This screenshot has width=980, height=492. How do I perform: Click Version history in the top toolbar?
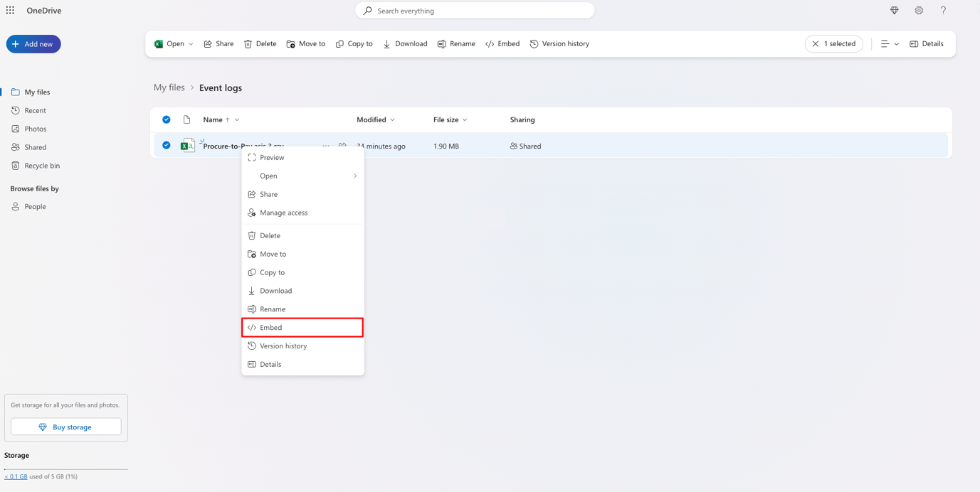559,44
